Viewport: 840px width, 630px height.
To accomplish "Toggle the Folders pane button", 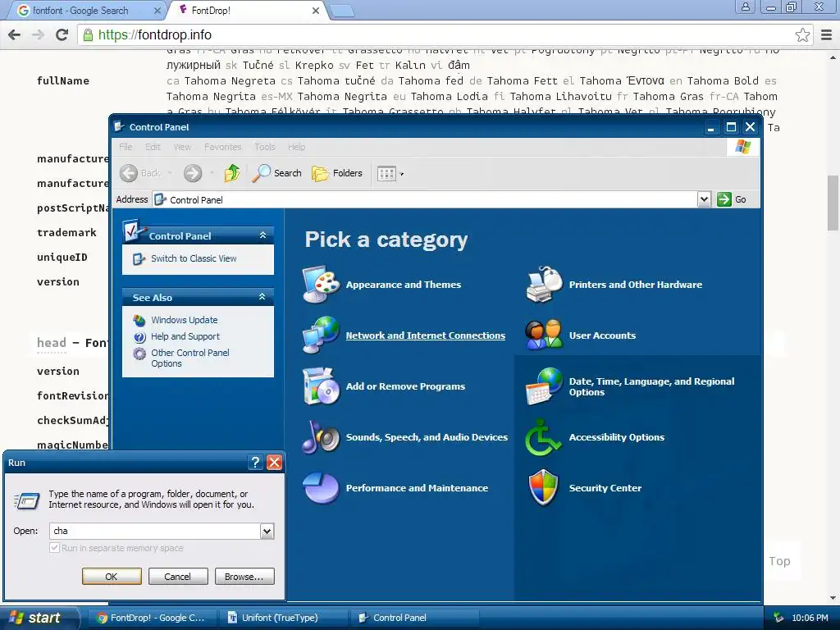I will 337,173.
